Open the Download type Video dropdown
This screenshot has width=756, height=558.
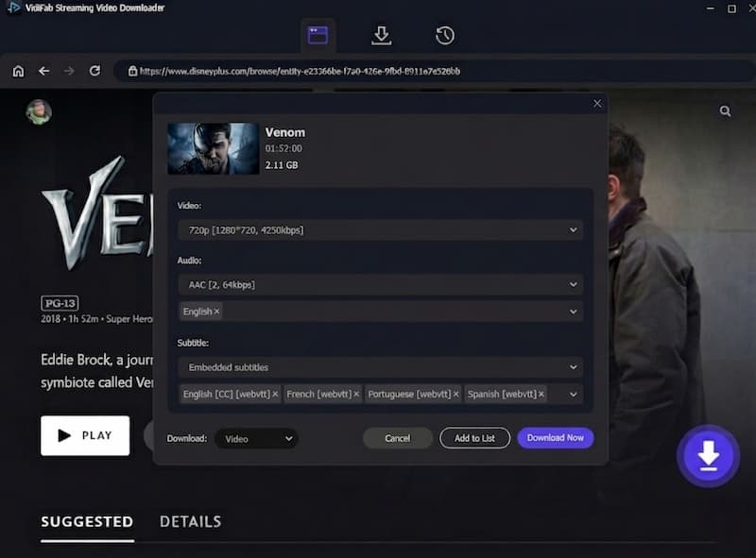tap(256, 438)
